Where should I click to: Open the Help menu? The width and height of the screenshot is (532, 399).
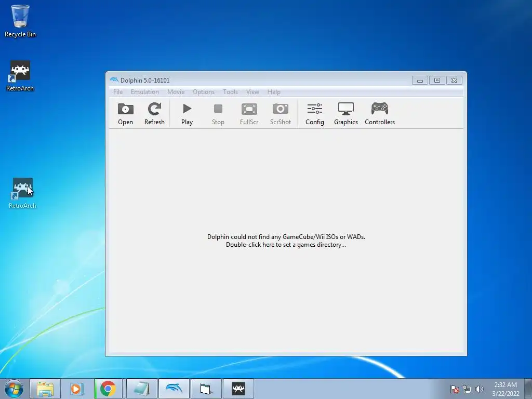click(274, 92)
